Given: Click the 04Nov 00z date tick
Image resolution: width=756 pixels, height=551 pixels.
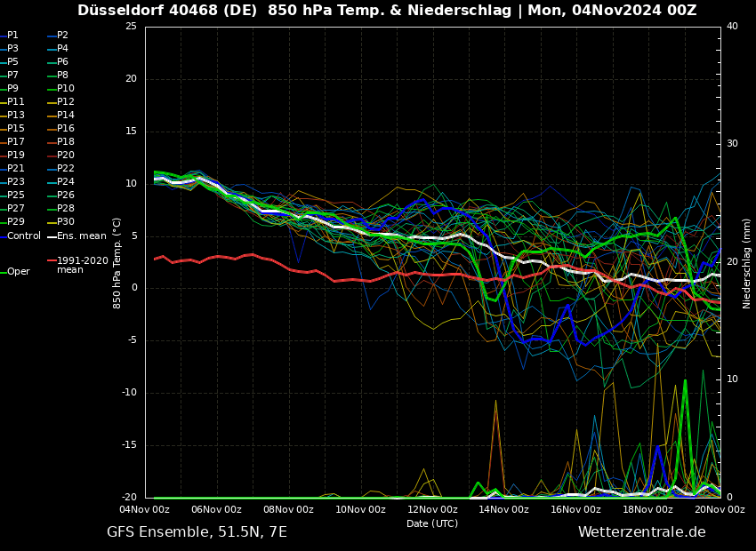Looking at the screenshot, I should 145,510.
